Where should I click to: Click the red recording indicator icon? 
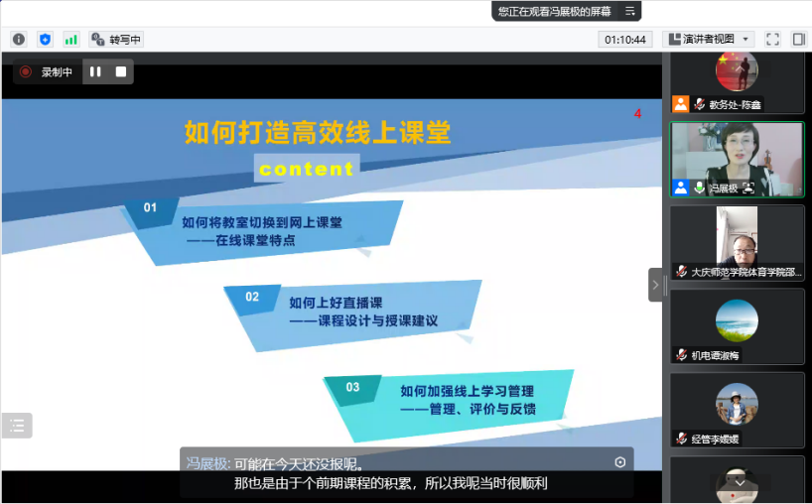tap(26, 71)
